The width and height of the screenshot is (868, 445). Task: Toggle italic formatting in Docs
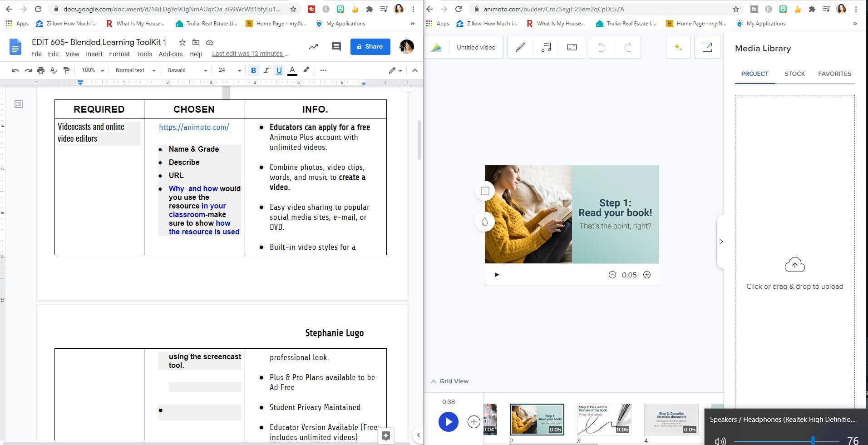(x=266, y=70)
